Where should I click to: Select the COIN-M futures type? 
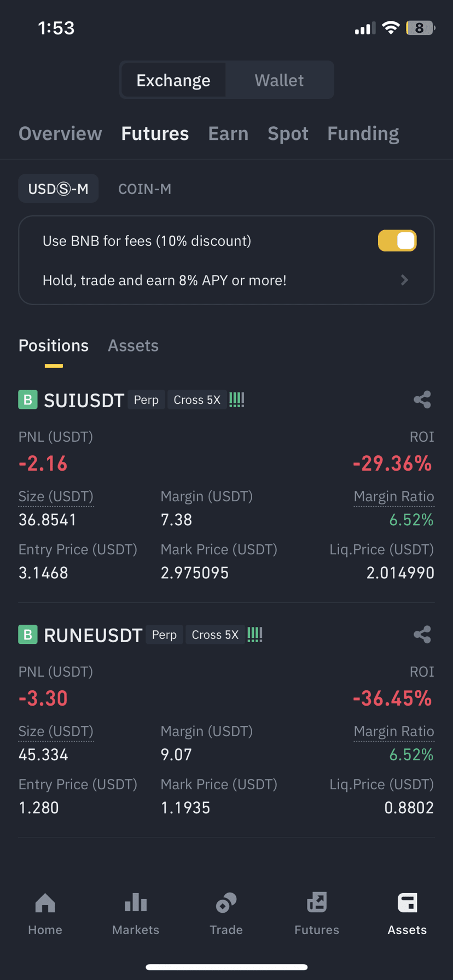click(144, 189)
